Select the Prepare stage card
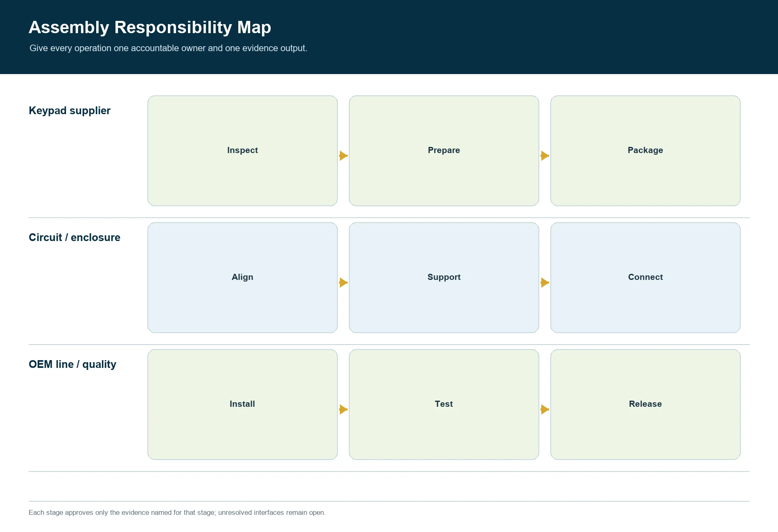This screenshot has height=532, width=778. tap(444, 151)
